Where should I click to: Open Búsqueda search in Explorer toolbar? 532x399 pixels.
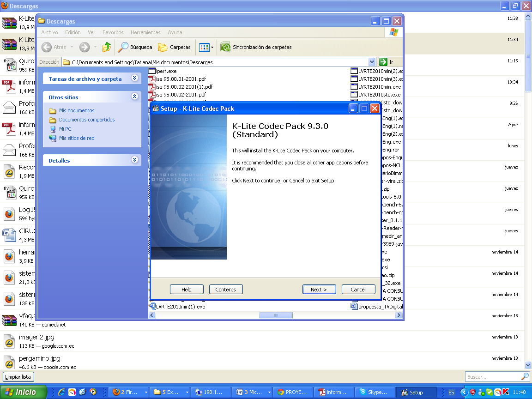(135, 47)
